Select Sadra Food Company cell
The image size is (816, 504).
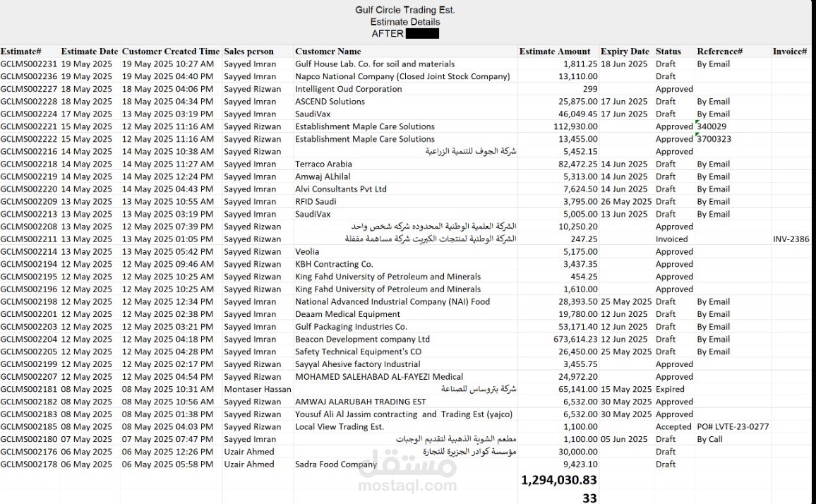(x=336, y=464)
